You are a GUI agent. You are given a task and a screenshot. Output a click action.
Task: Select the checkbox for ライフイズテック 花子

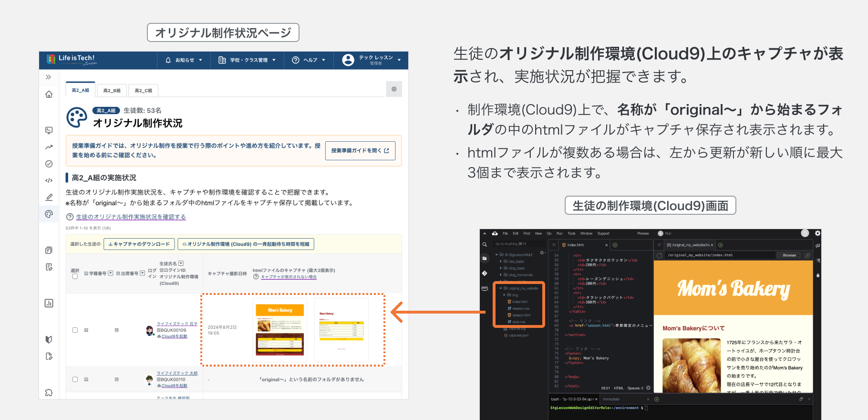tap(75, 330)
